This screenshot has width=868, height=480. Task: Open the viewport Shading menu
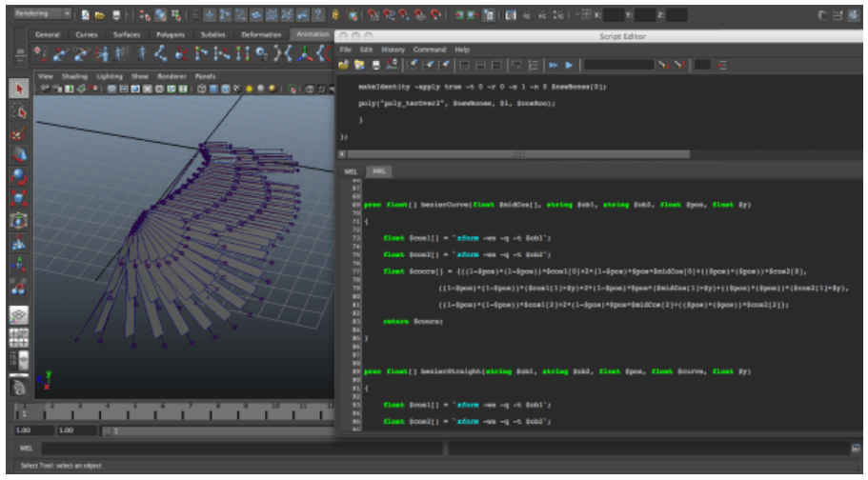(x=74, y=75)
